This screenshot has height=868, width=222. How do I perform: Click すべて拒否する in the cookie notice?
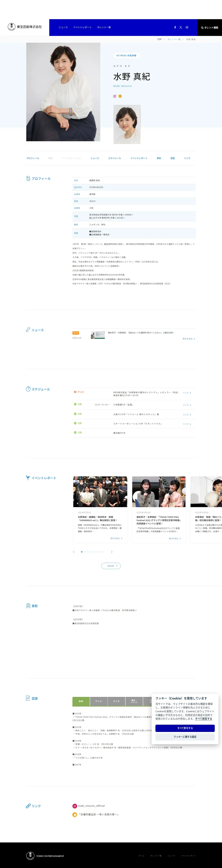click(x=203, y=719)
